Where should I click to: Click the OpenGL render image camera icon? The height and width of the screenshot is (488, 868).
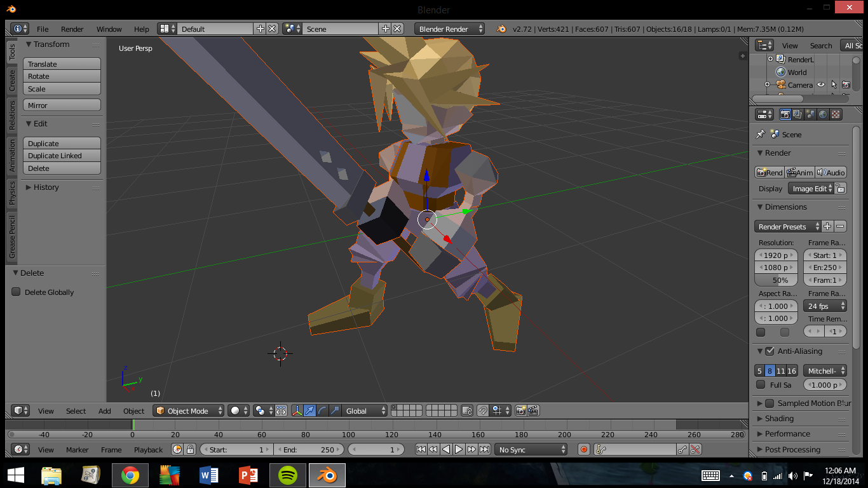(521, 411)
